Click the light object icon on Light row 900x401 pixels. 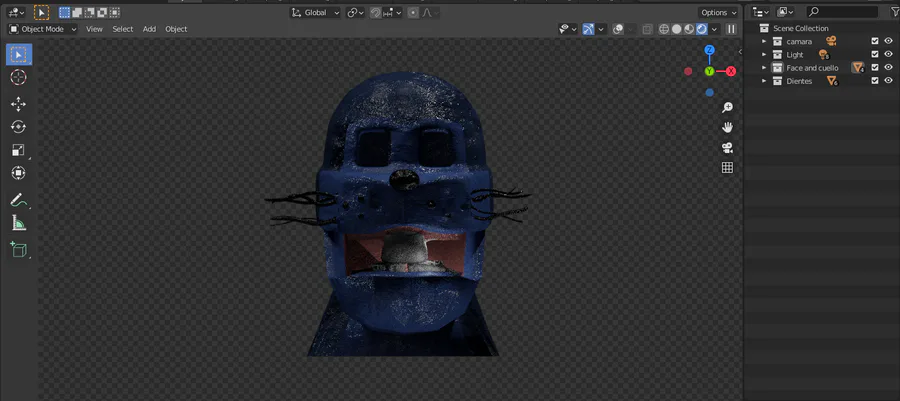(x=824, y=54)
